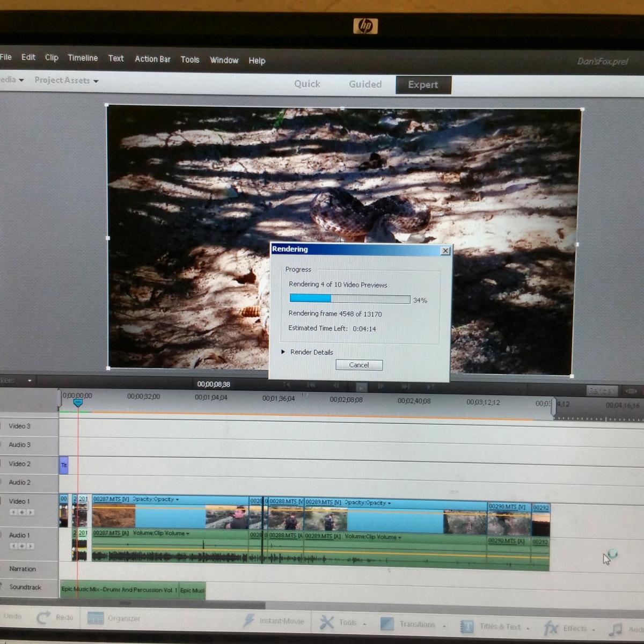Viewport: 644px width, 644px height.
Task: Select the Video 2 track header
Action: (x=29, y=464)
